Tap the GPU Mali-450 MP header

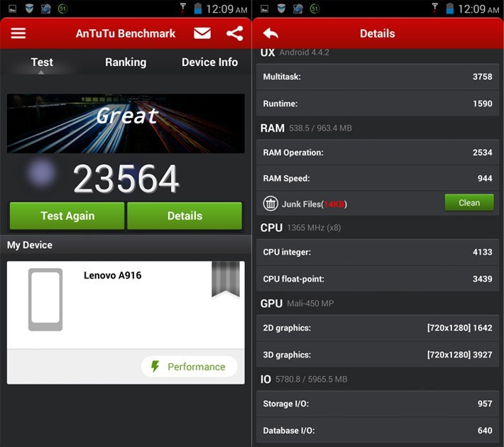(x=297, y=304)
